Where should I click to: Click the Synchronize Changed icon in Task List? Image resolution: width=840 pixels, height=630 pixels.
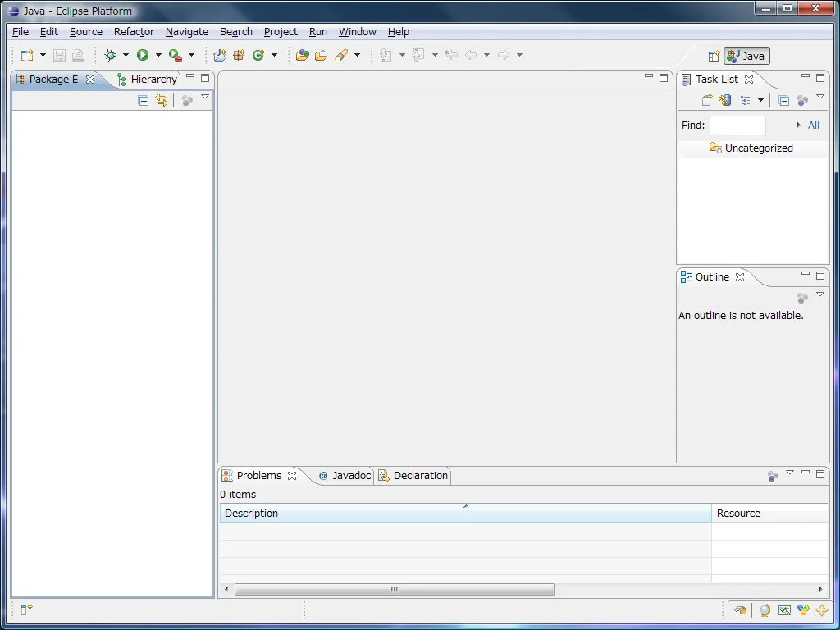(725, 100)
